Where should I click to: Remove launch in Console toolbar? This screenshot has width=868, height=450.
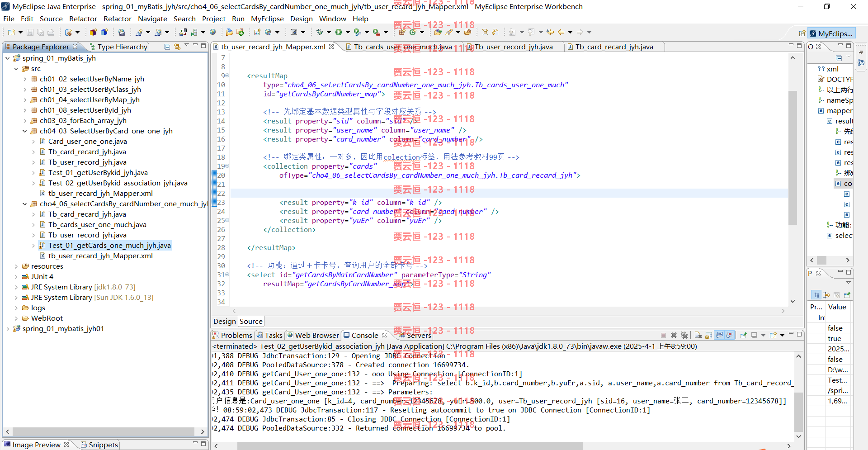pos(674,335)
